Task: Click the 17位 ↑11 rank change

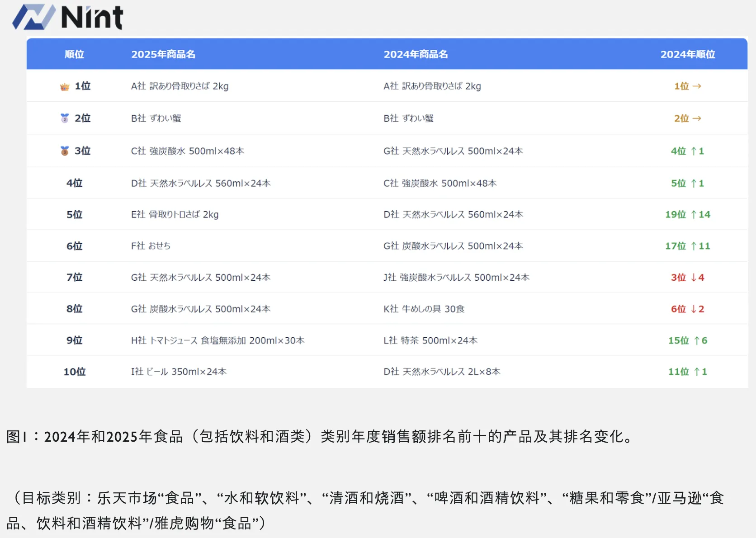Action: coord(688,246)
